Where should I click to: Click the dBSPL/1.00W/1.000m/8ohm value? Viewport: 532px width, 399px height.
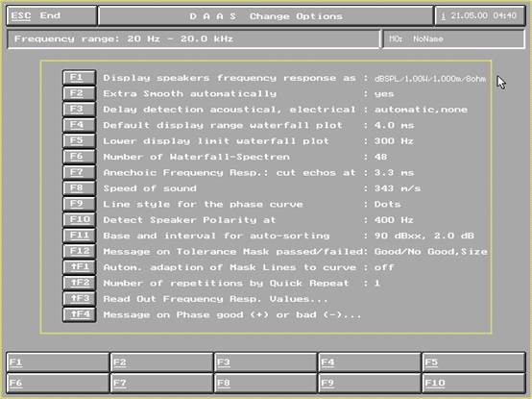click(430, 79)
